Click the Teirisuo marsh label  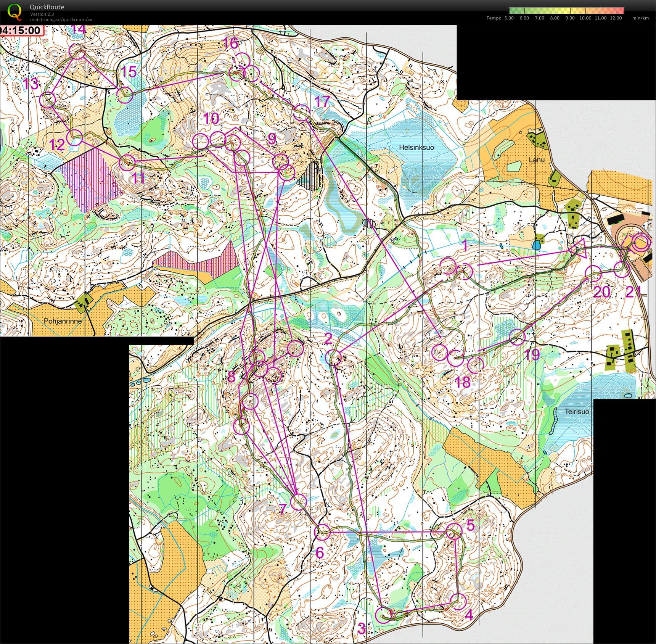click(x=577, y=411)
